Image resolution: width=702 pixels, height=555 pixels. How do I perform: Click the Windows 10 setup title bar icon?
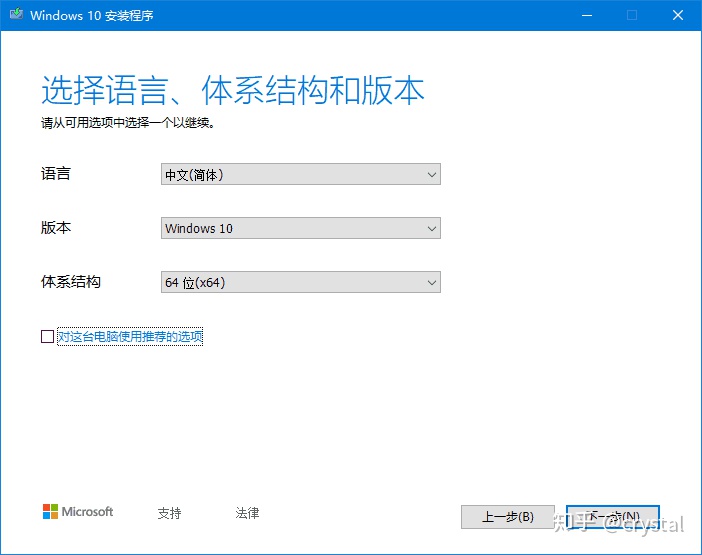(x=17, y=14)
